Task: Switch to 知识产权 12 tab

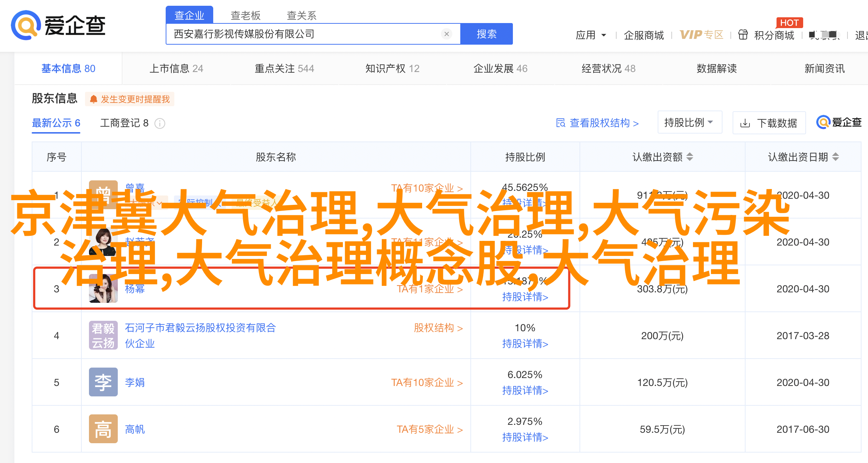Action: (x=393, y=68)
